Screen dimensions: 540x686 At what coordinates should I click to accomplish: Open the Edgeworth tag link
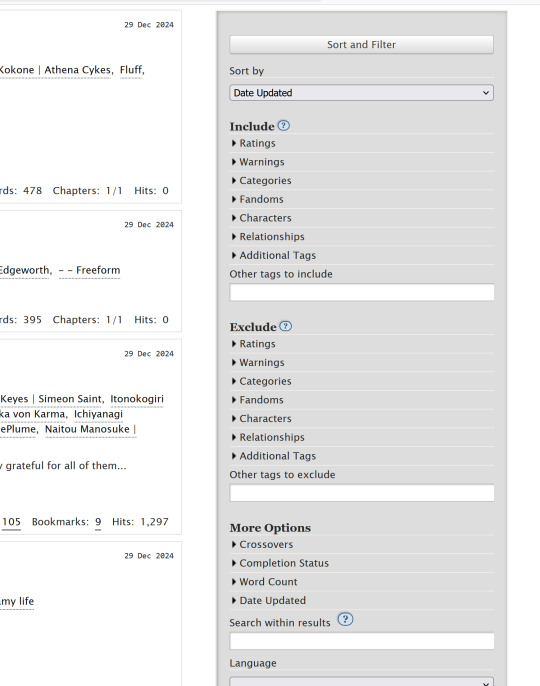pos(24,270)
